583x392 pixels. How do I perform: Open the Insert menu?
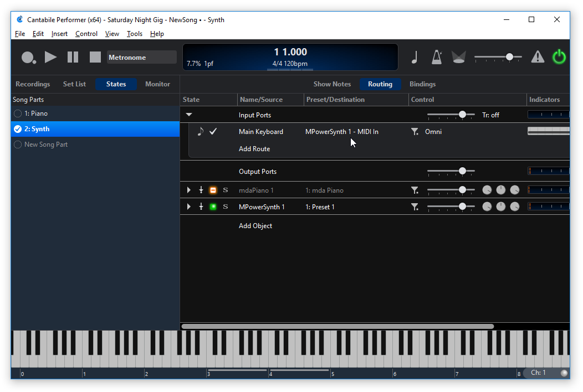59,34
